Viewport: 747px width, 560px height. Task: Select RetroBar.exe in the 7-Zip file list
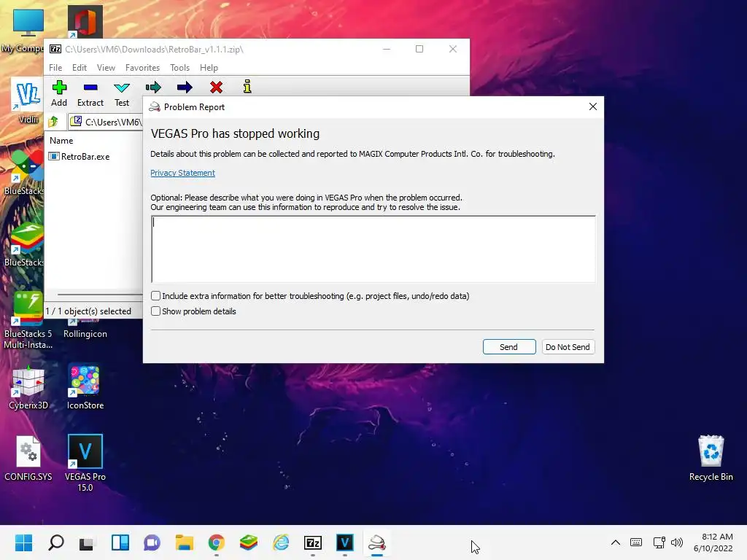80,157
